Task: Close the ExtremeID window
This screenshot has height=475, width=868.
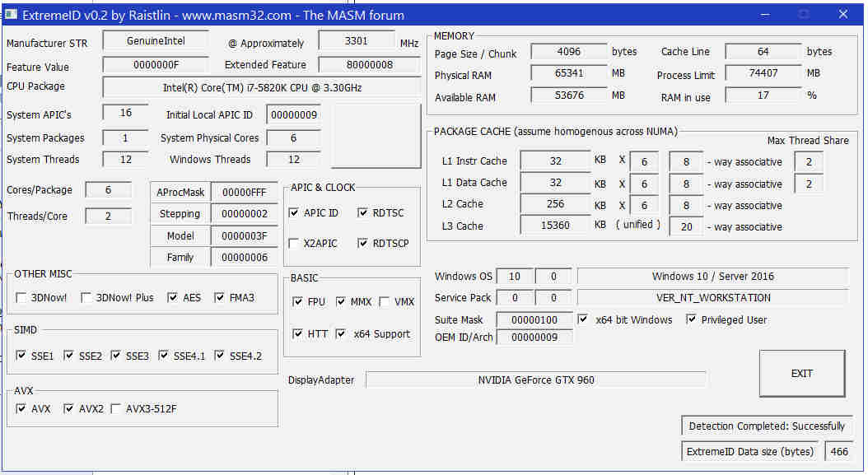Action: (843, 14)
